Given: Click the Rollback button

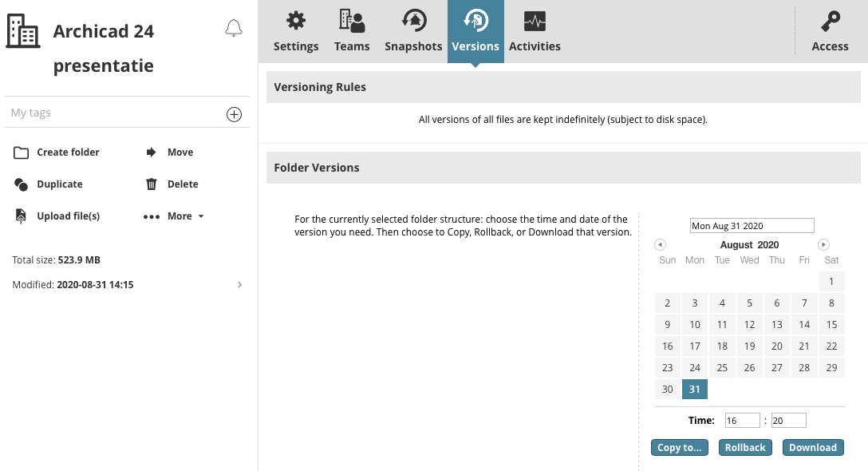Looking at the screenshot, I should (x=745, y=448).
